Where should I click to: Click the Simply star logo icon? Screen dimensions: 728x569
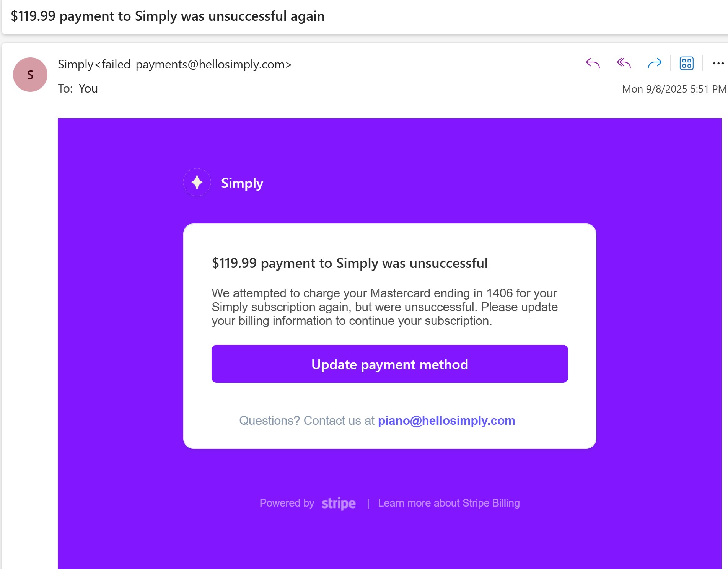pyautogui.click(x=197, y=183)
